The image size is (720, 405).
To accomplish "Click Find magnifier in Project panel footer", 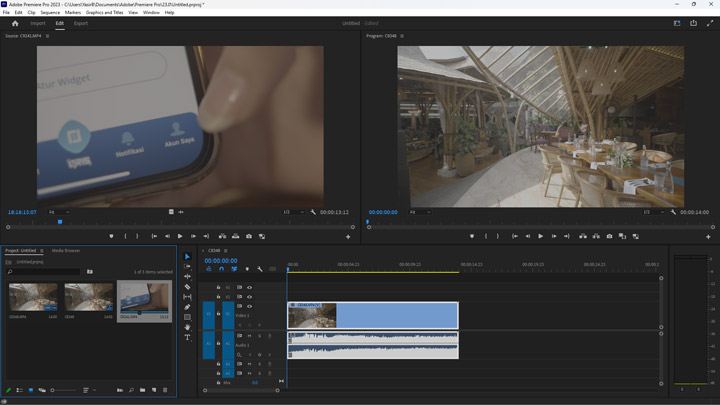I will click(x=131, y=390).
